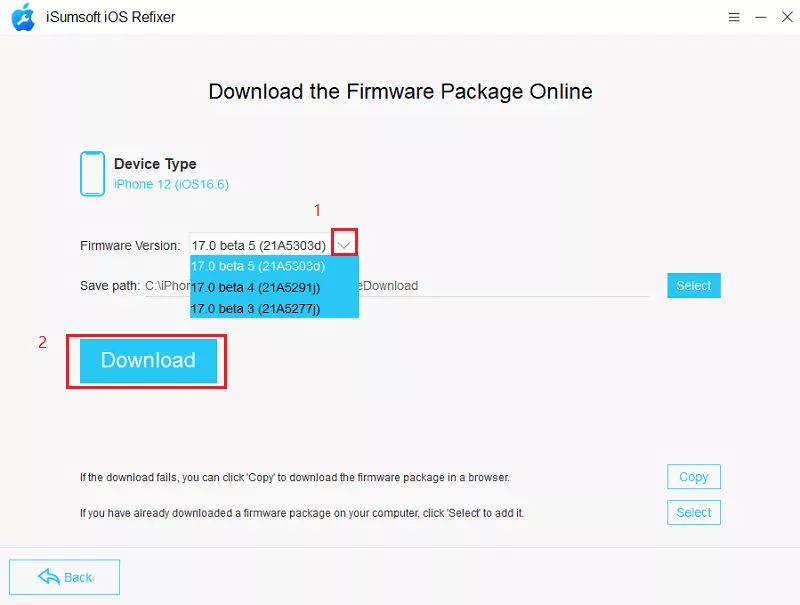Click the 'already downloaded a firmware package' text
This screenshot has width=800, height=605.
click(x=302, y=513)
